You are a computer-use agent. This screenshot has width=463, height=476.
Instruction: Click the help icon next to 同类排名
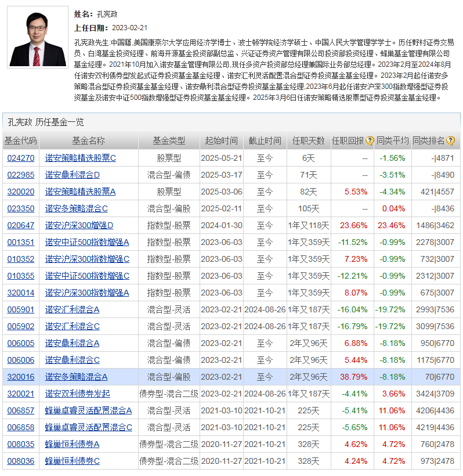451,141
